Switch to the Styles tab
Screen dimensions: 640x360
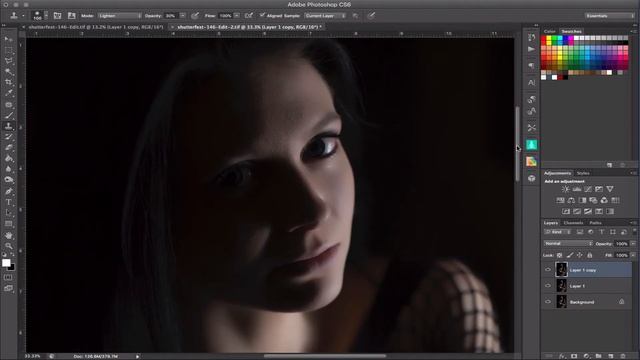[x=583, y=173]
